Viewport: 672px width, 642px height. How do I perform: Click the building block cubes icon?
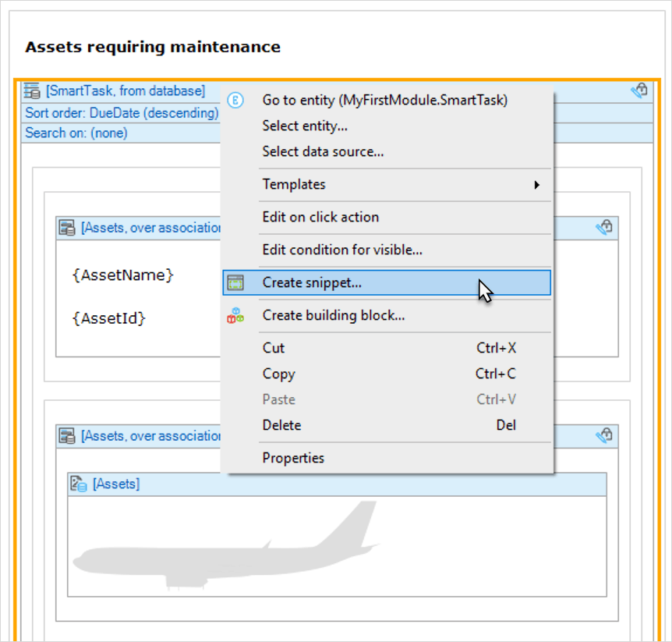point(235,315)
